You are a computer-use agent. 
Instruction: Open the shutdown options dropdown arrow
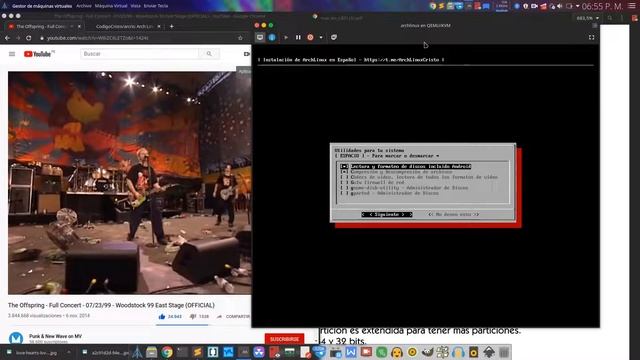pos(321,38)
